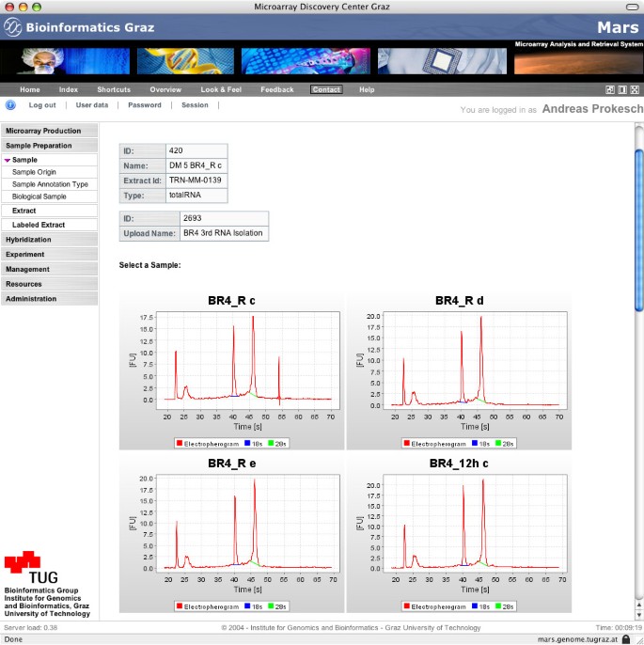Open the User data link
The width and height of the screenshot is (644, 645).
coord(92,105)
